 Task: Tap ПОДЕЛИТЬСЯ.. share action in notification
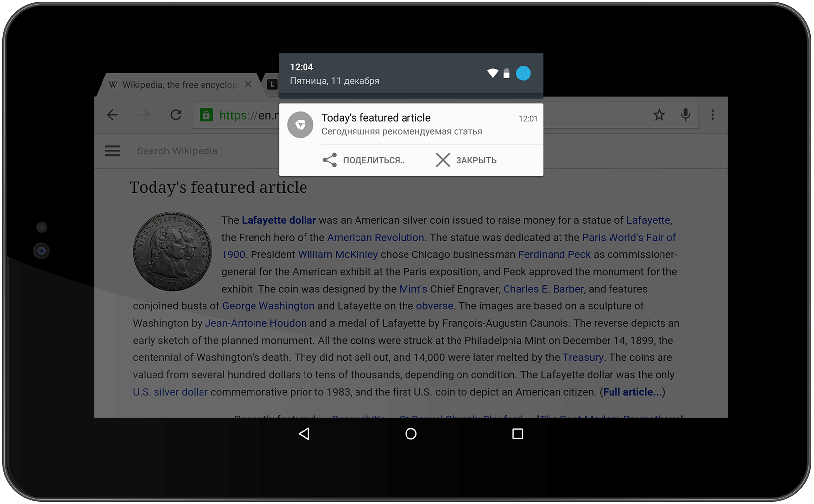coord(363,160)
